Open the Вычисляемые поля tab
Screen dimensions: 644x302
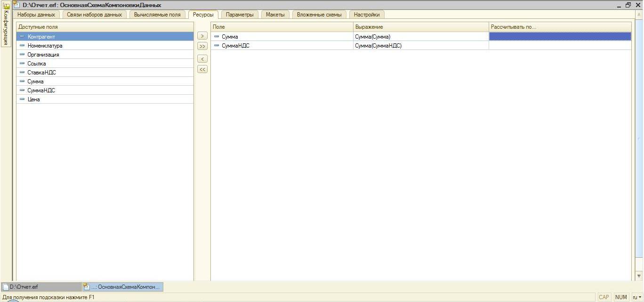(x=157, y=15)
